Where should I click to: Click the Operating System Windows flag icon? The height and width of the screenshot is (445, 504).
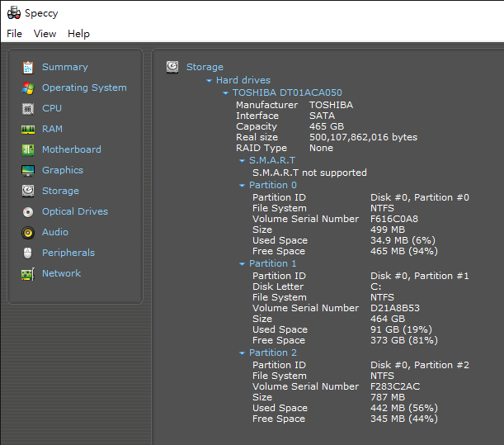[x=28, y=88]
